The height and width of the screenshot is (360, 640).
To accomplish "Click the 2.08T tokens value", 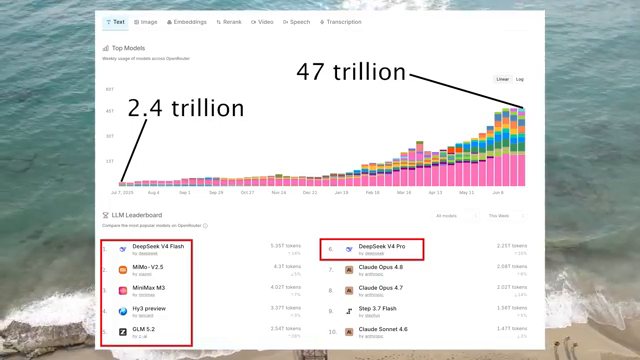I will click(x=512, y=266).
